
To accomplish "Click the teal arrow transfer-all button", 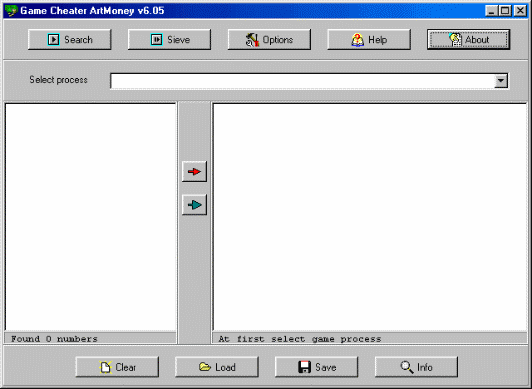I will 194,205.
